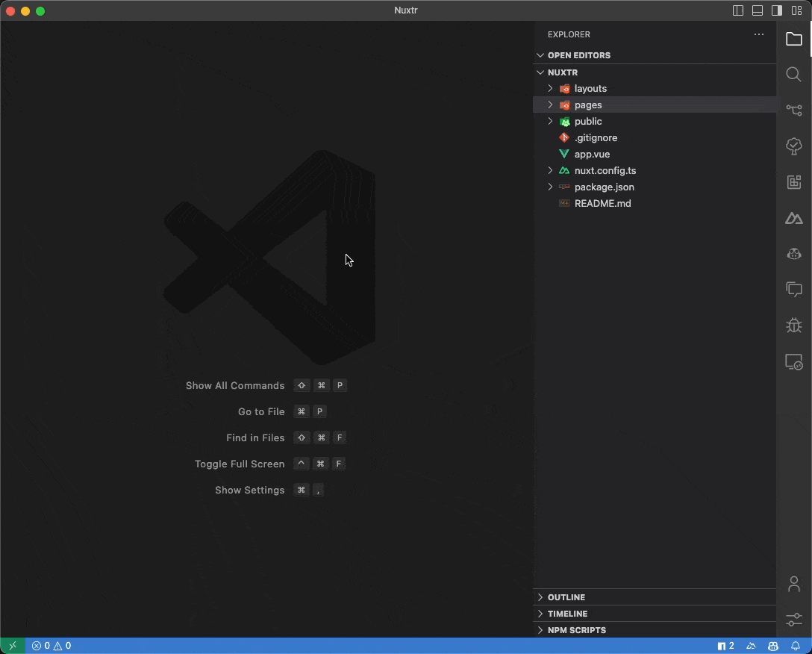
Task: Click the Find in Files label
Action: (x=255, y=438)
